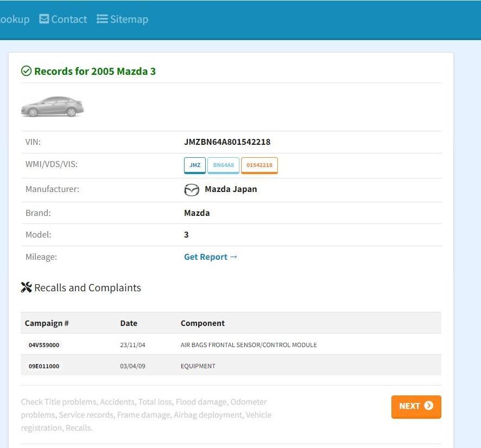This screenshot has width=481, height=448.
Task: Click the green checkmark records icon
Action: point(26,71)
